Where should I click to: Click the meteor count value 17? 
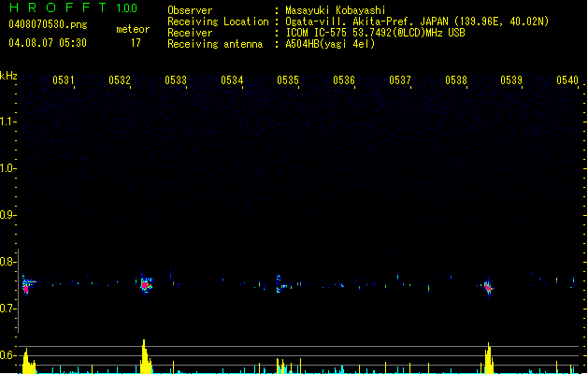point(136,43)
